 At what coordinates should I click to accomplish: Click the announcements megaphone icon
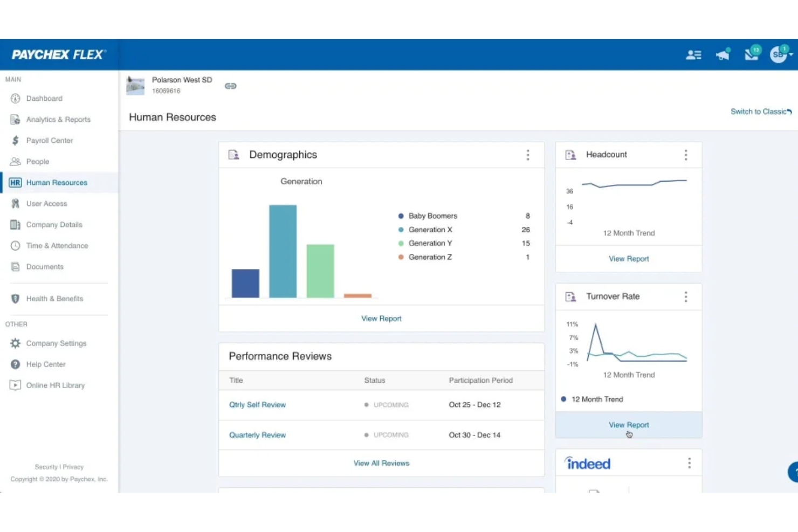pos(723,54)
